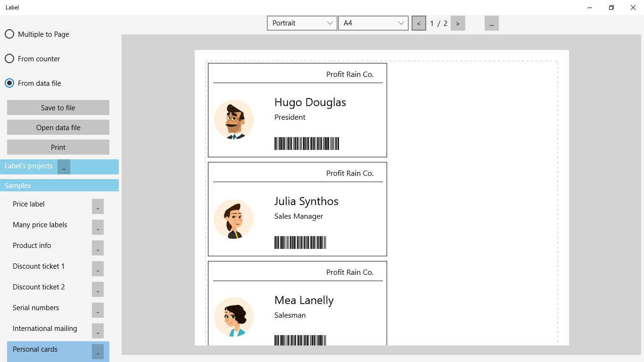Click Hugo Douglas's card in the preview
The image size is (644, 362).
click(x=297, y=110)
